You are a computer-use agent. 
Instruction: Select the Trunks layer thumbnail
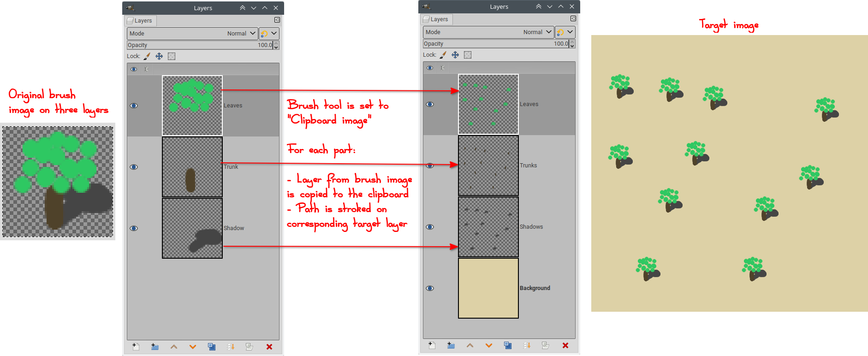click(488, 166)
